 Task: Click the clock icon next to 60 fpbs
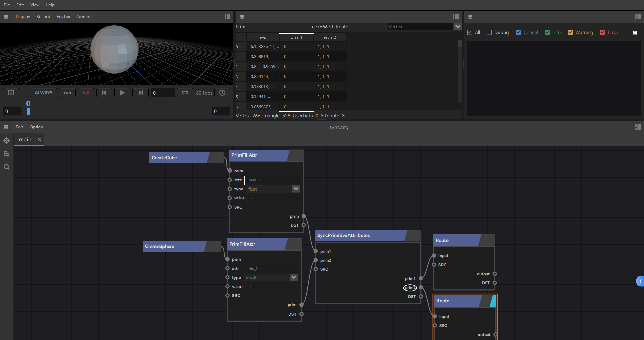222,93
